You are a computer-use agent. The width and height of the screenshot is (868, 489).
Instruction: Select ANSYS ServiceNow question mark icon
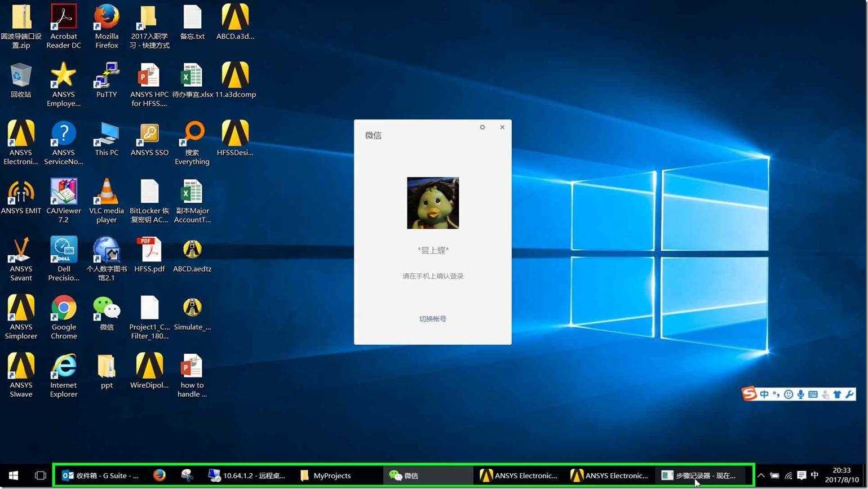(x=63, y=143)
